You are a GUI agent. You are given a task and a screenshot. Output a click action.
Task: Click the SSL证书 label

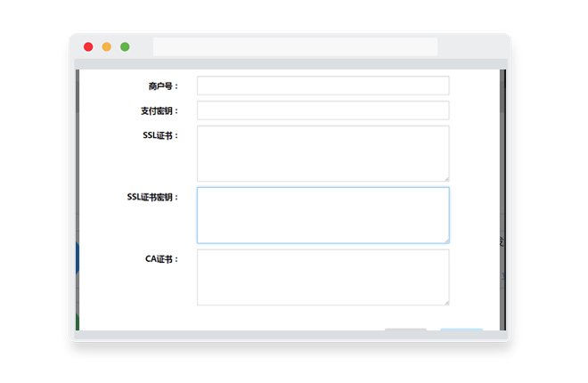coord(160,135)
